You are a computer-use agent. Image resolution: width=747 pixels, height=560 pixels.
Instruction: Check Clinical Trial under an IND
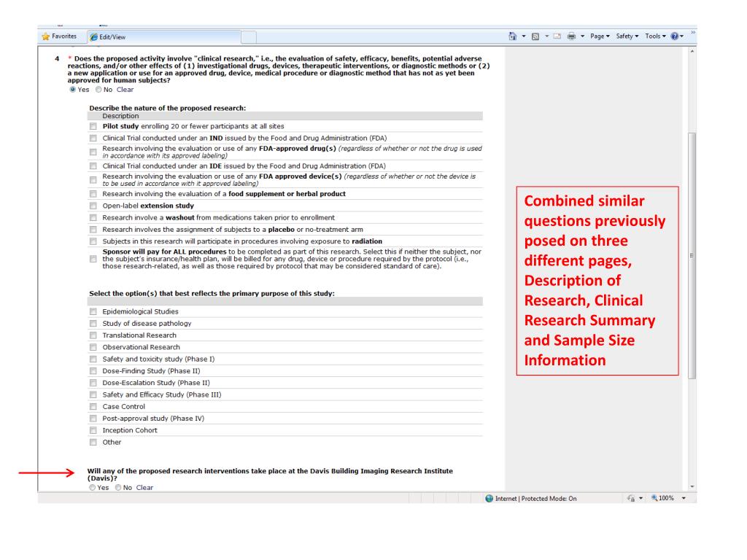(93, 138)
